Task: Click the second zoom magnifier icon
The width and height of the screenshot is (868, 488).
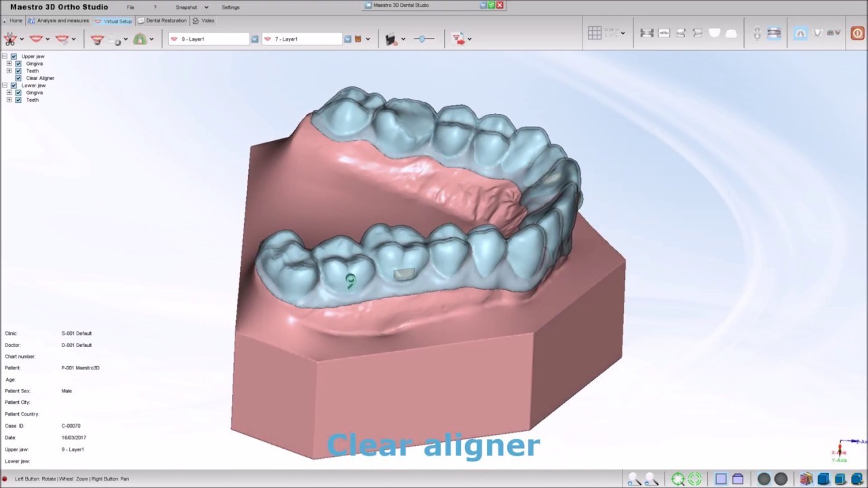Action: pos(651,479)
